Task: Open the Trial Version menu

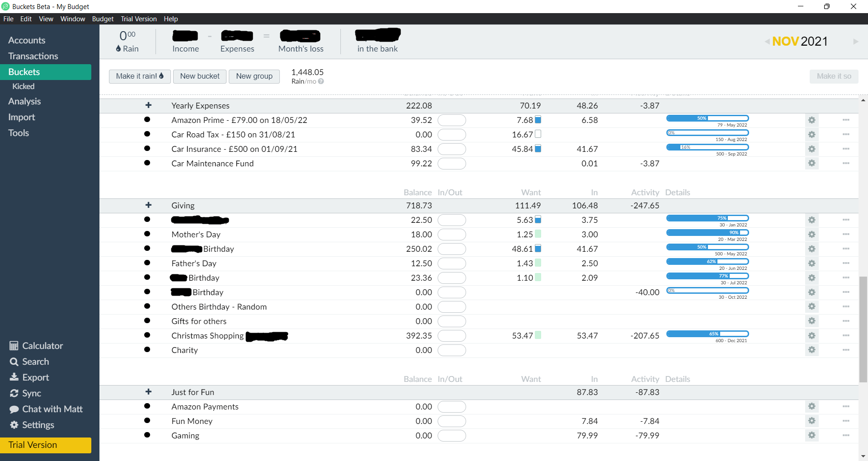Action: click(x=138, y=19)
